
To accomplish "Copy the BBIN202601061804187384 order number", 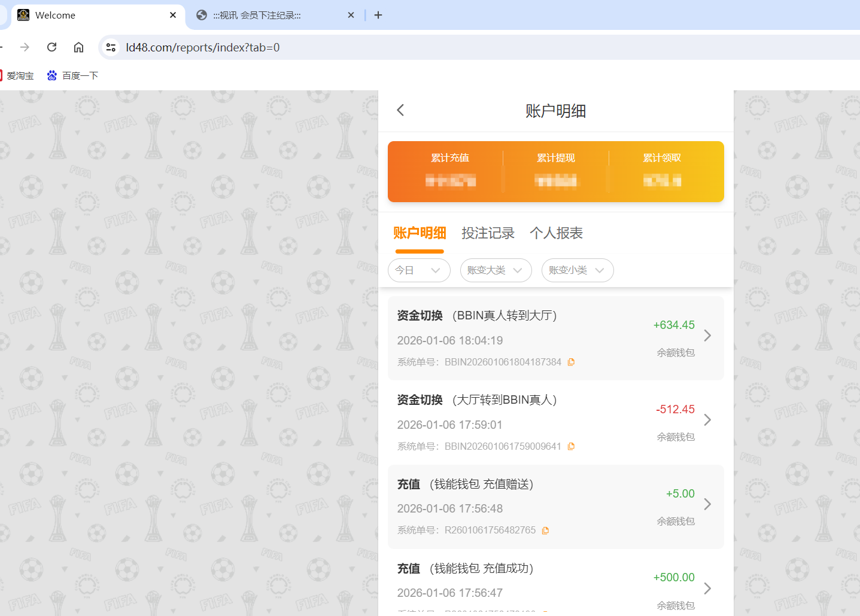I will 571,362.
